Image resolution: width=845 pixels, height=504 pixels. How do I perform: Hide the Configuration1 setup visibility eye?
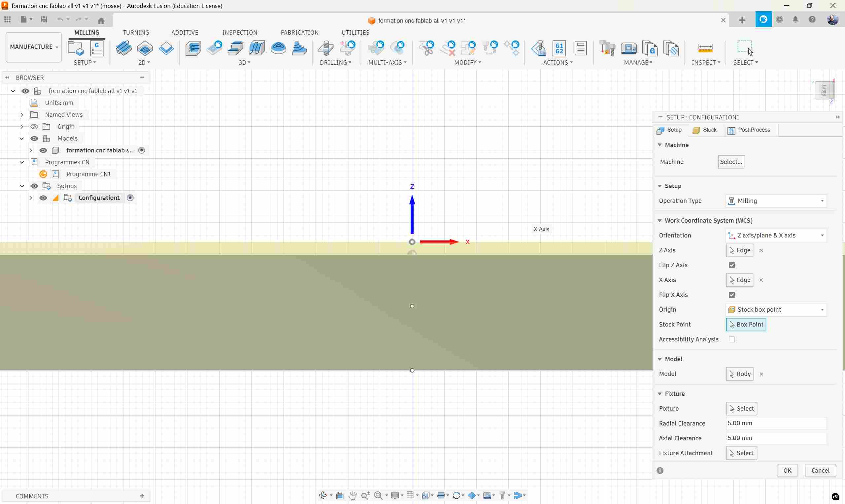[x=43, y=198]
